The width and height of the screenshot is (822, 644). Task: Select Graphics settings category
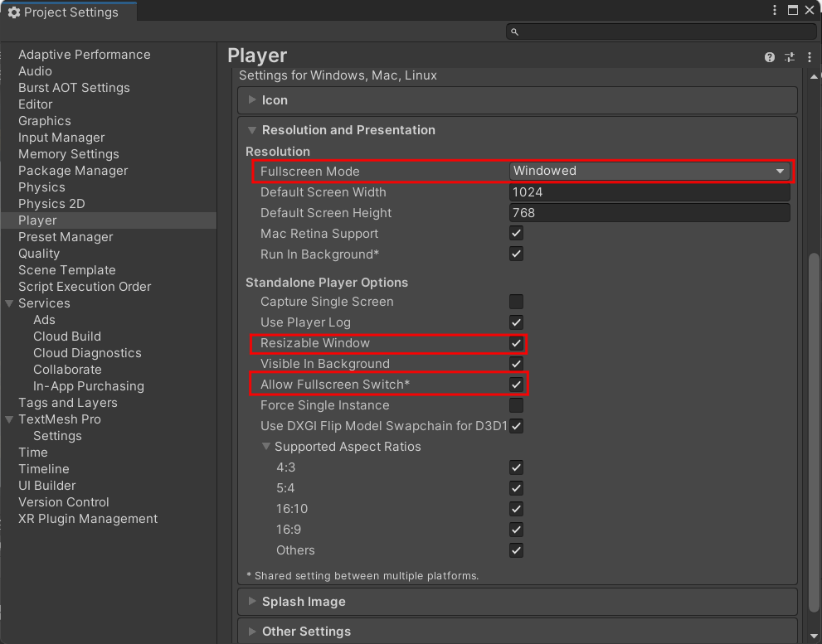(x=45, y=121)
